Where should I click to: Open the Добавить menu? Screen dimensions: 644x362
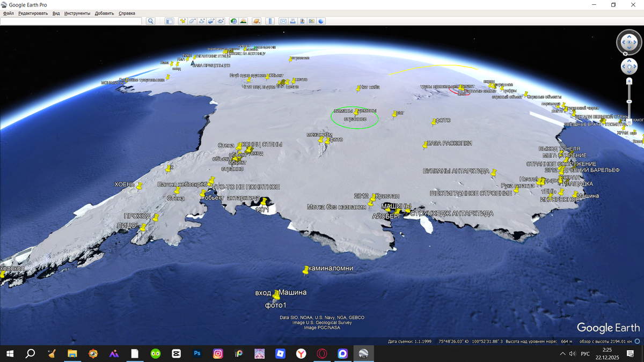point(104,13)
